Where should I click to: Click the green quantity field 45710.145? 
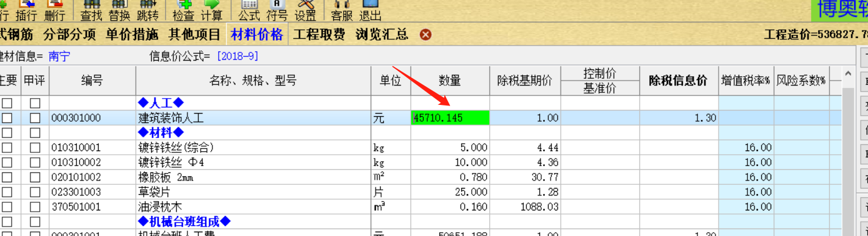(x=450, y=117)
